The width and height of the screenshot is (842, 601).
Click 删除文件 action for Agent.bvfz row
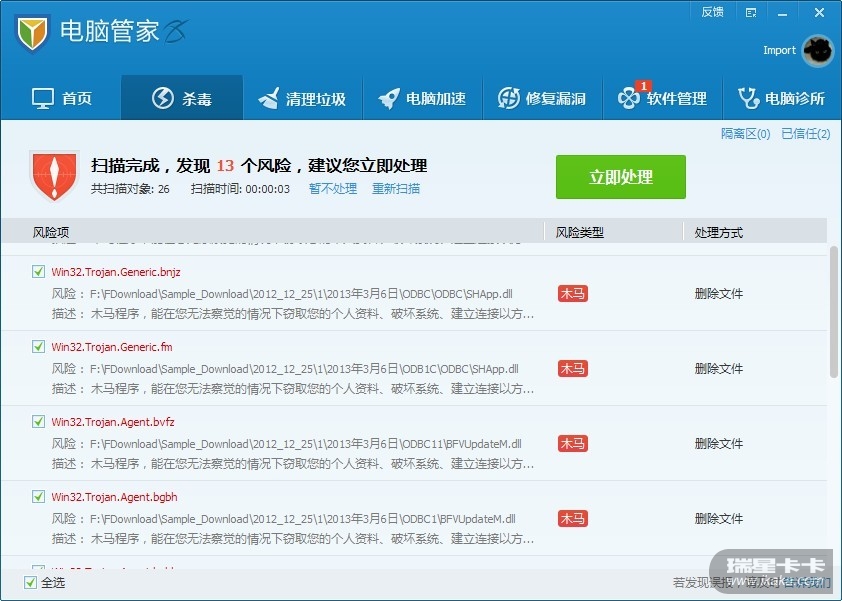(718, 444)
